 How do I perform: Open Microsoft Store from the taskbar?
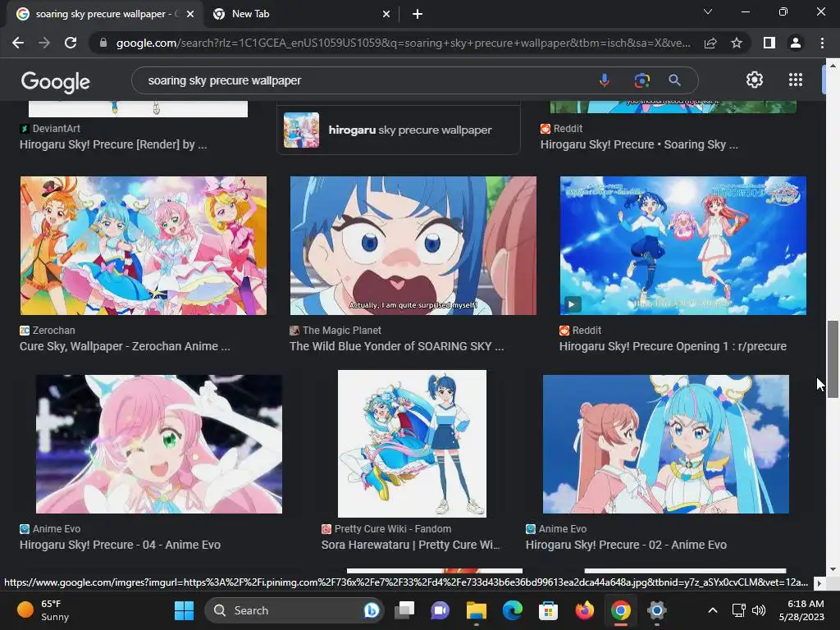(x=548, y=610)
